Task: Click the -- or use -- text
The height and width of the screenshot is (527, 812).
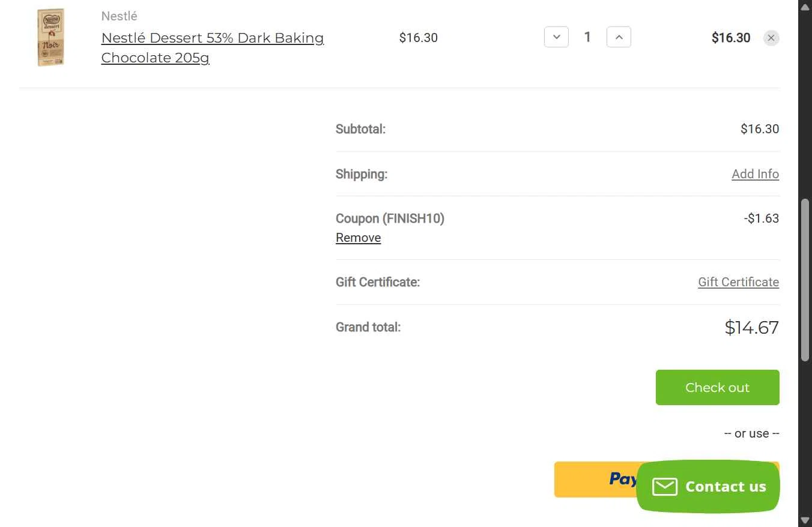Action: 751,433
